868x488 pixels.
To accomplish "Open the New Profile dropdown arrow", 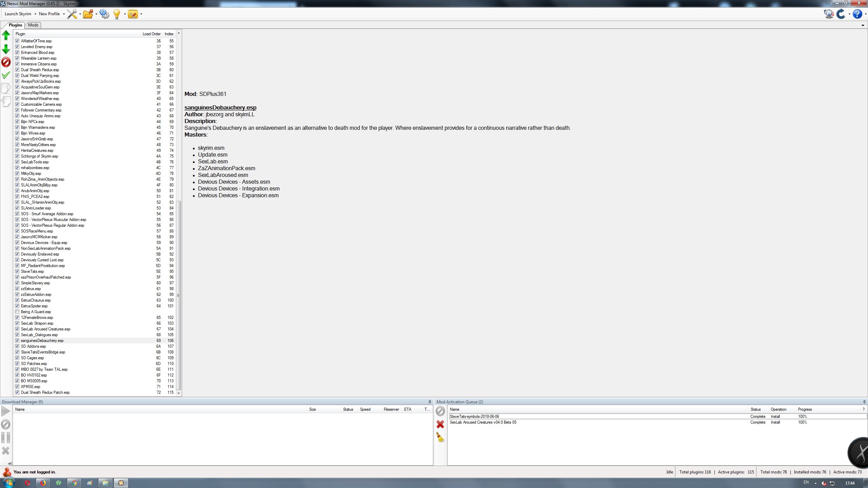I will pos(64,14).
